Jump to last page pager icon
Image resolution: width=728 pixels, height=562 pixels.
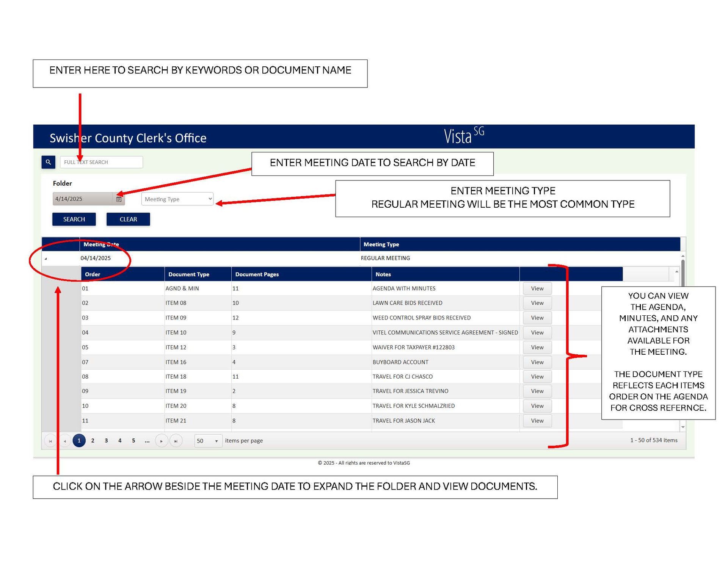pos(176,441)
